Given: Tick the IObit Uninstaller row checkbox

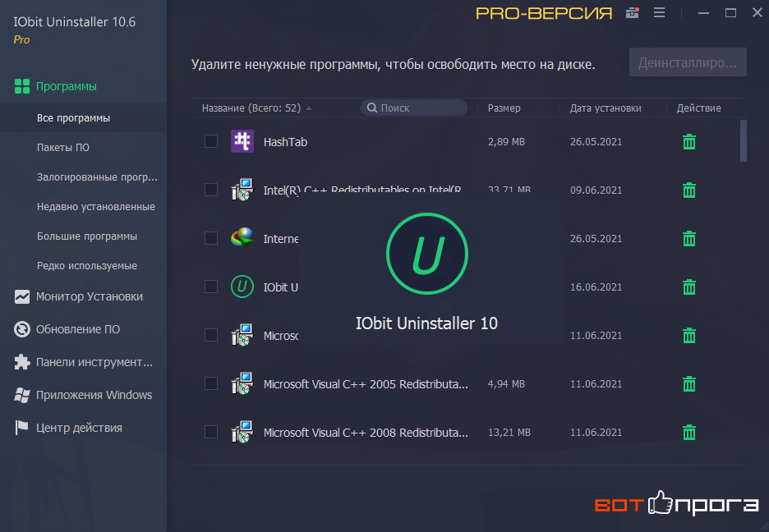Looking at the screenshot, I should click(211, 287).
